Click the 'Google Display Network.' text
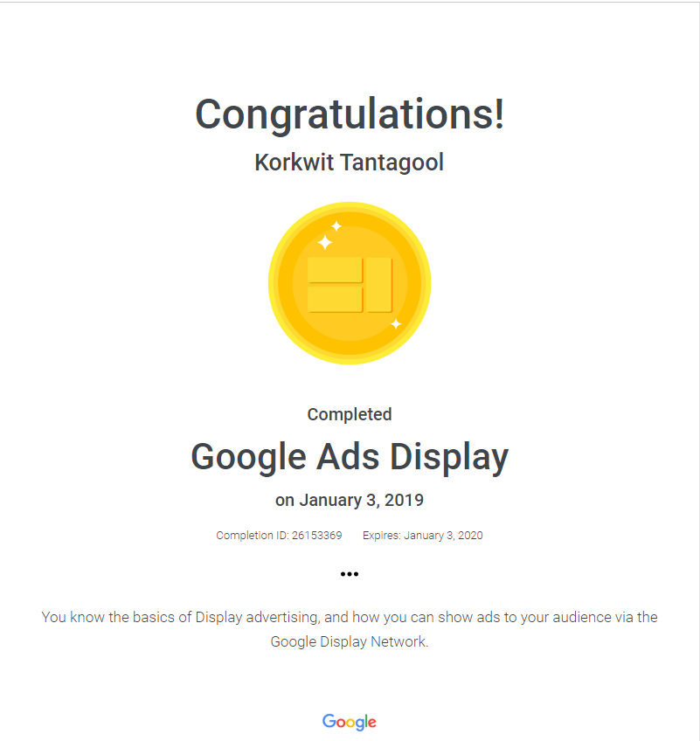The width and height of the screenshot is (700, 741). pyautogui.click(x=350, y=641)
